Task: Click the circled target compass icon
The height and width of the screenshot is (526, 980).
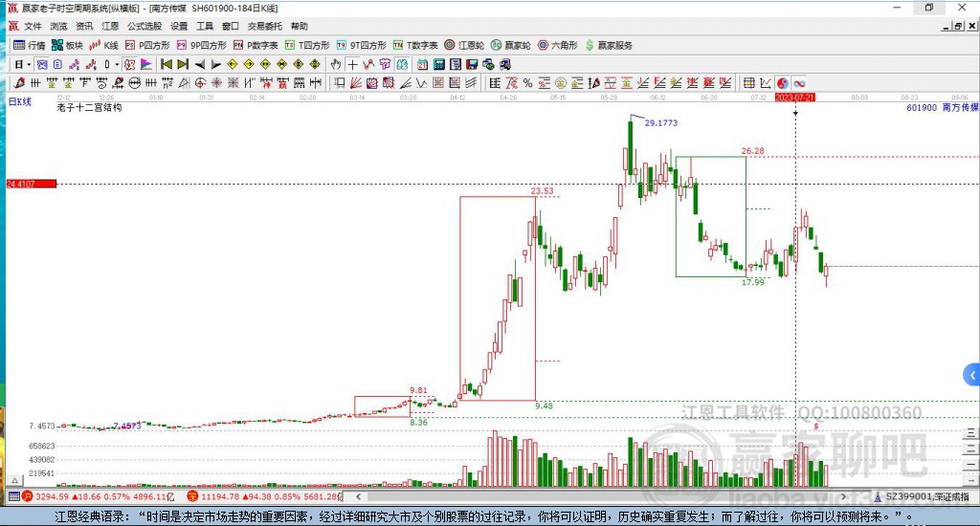Action: pos(200,83)
